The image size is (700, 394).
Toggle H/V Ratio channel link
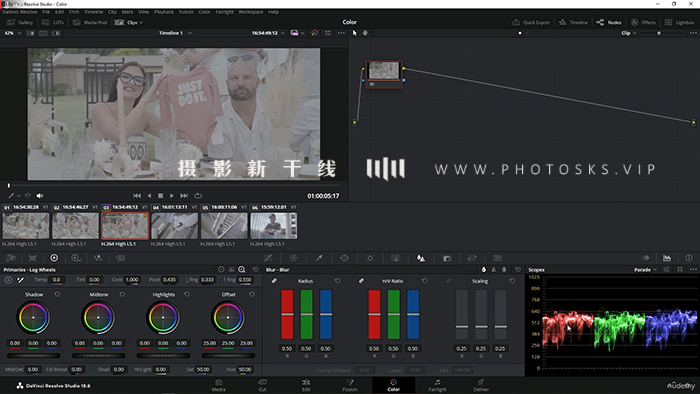click(361, 281)
